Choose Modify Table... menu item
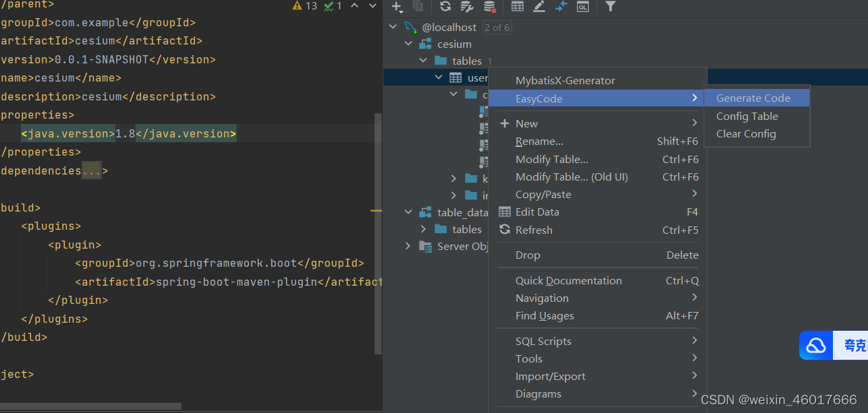 point(597,159)
